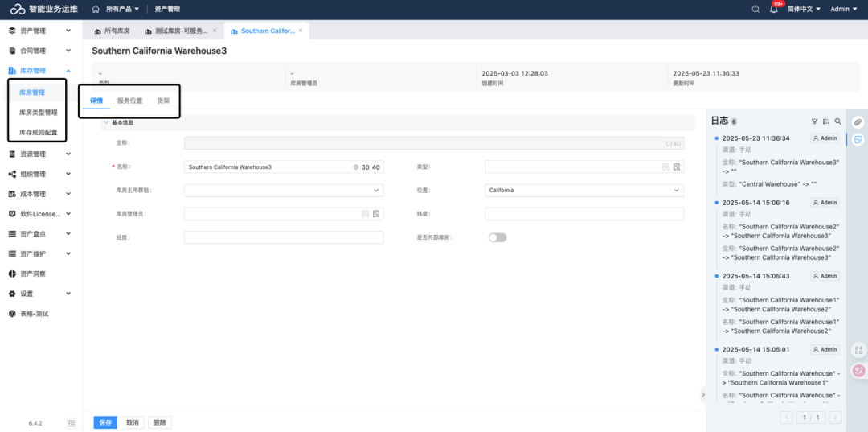The width and height of the screenshot is (868, 432).
Task: Click the pink assistant avatar icon
Action: tap(858, 371)
